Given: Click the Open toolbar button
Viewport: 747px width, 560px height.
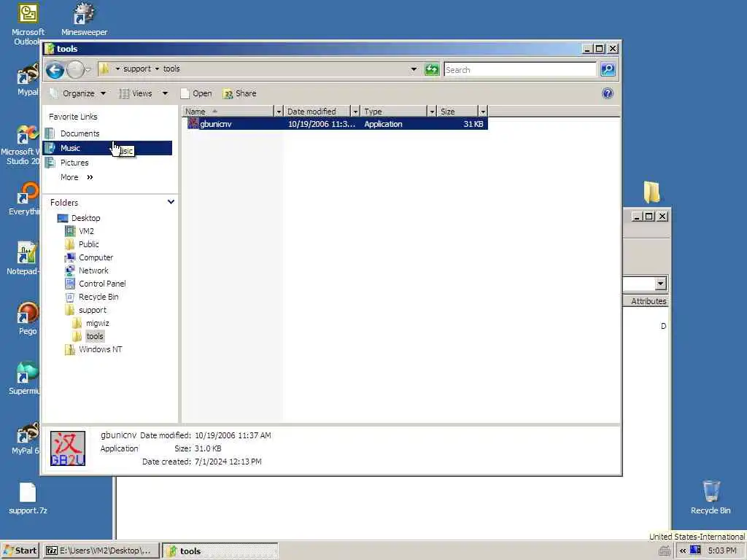Looking at the screenshot, I should click(196, 93).
